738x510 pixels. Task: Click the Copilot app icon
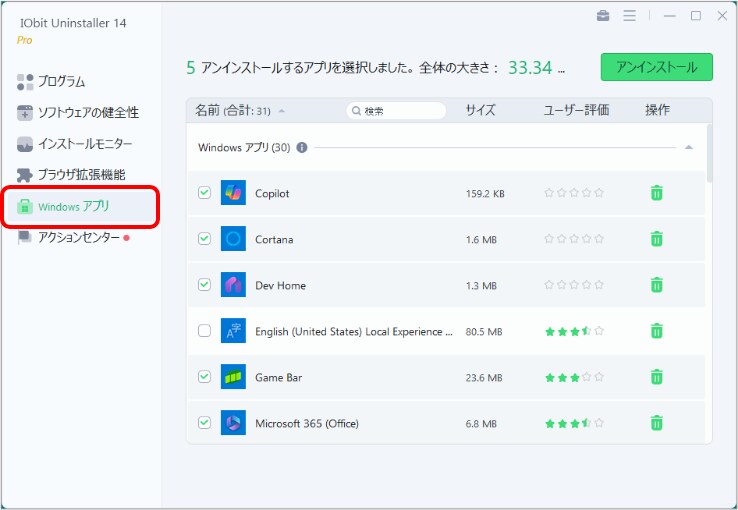(x=233, y=193)
